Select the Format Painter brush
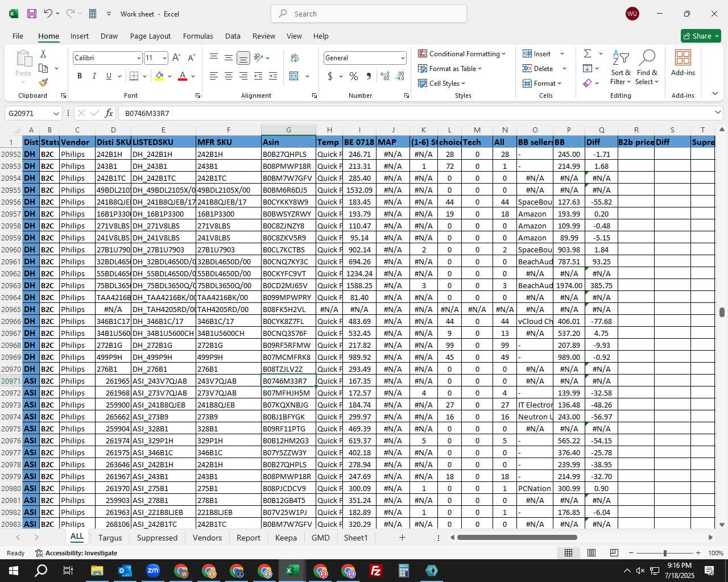728x582 pixels. pos(43,82)
